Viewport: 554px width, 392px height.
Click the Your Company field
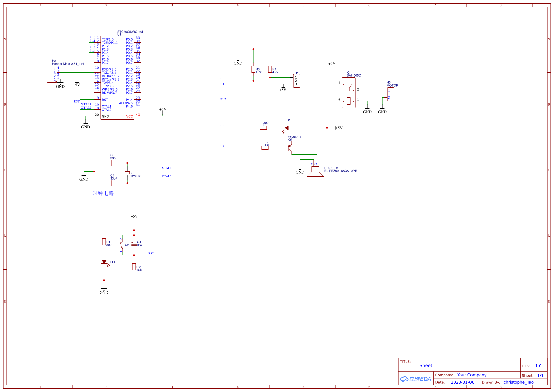click(x=472, y=375)
